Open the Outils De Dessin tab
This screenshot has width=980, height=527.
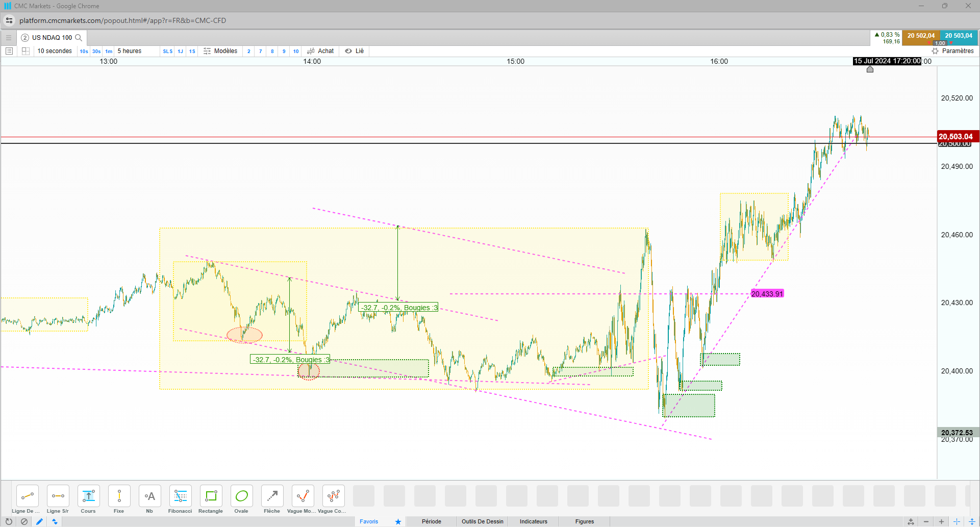483,521
